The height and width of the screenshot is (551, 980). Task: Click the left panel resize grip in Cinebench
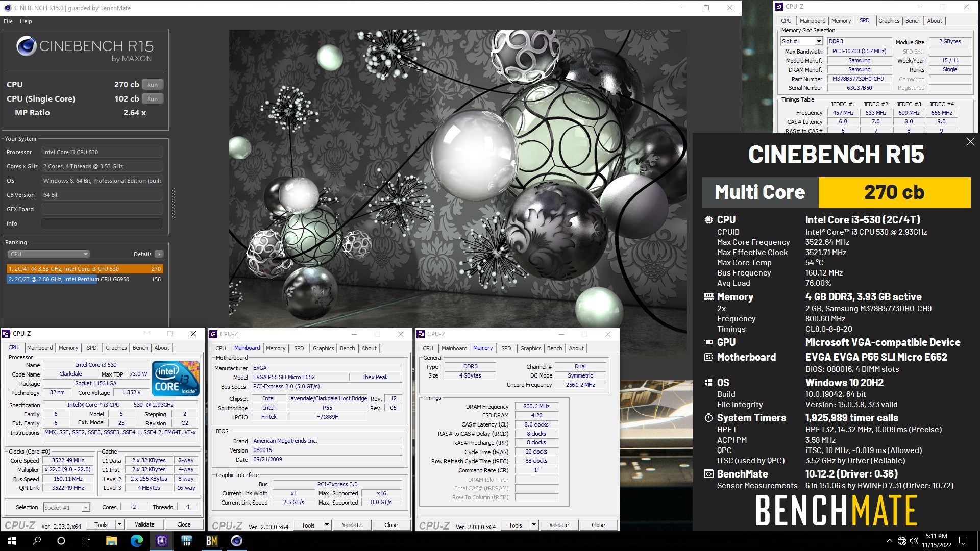point(173,203)
